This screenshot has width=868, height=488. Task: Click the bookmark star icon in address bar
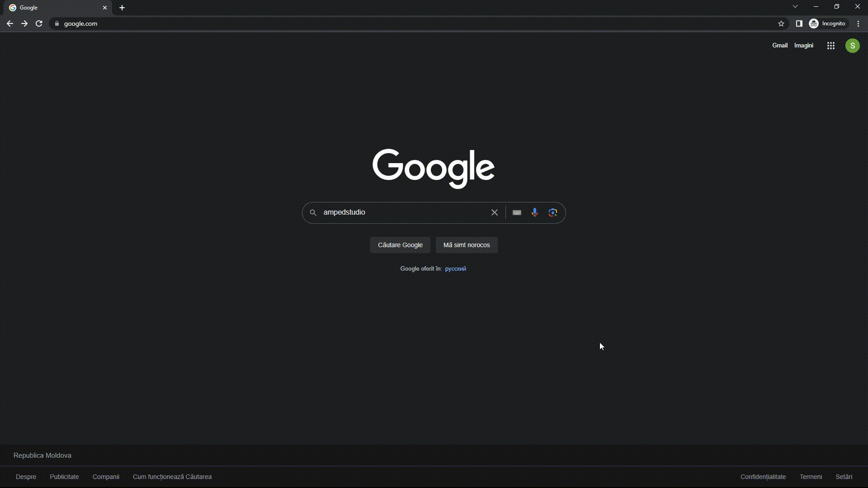pos(781,24)
